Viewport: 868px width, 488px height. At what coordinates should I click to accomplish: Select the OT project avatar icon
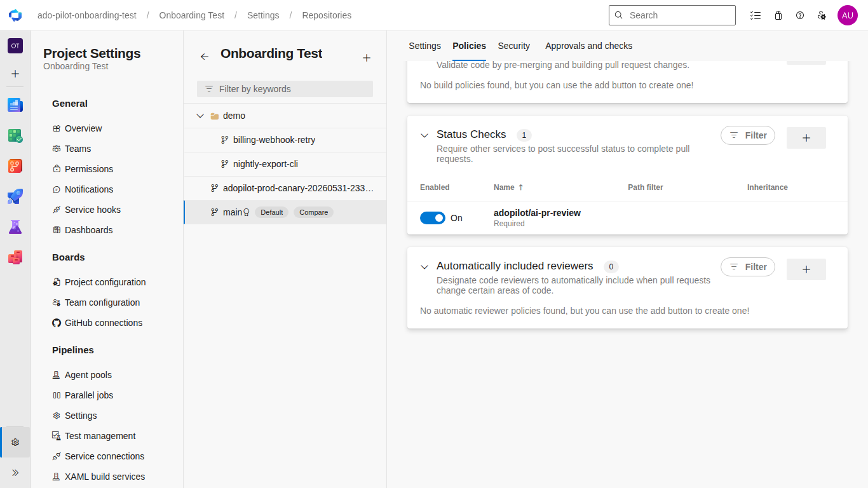15,46
